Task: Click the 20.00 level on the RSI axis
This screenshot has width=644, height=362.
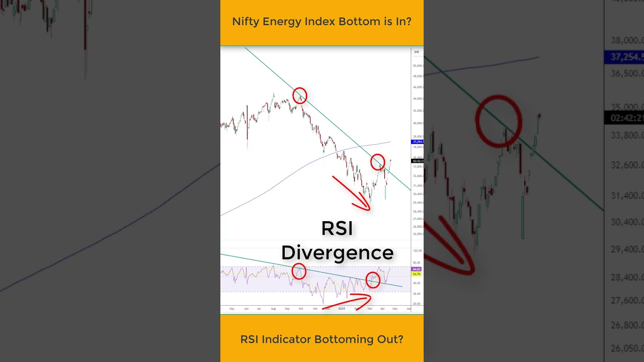Action: click(x=418, y=304)
